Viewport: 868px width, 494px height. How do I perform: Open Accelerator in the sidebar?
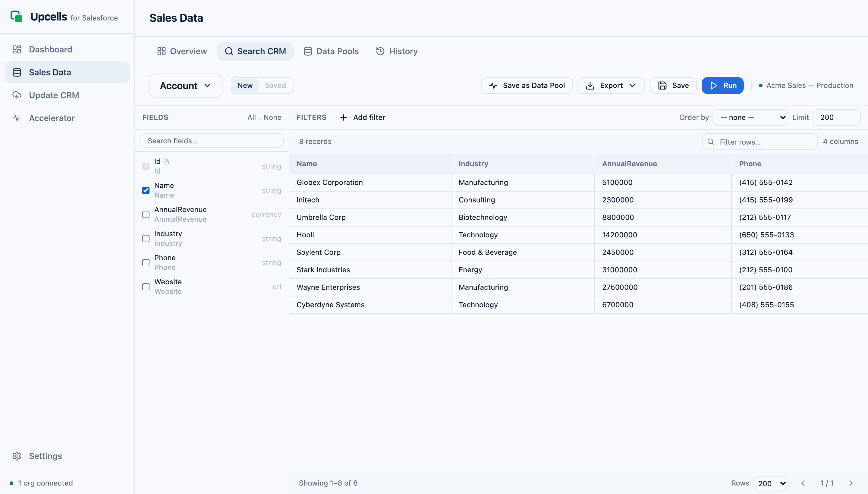(67, 118)
